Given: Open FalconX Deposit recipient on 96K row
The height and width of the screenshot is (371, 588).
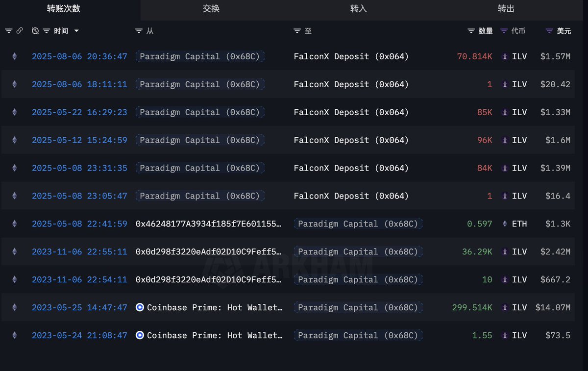Looking at the screenshot, I should point(351,140).
